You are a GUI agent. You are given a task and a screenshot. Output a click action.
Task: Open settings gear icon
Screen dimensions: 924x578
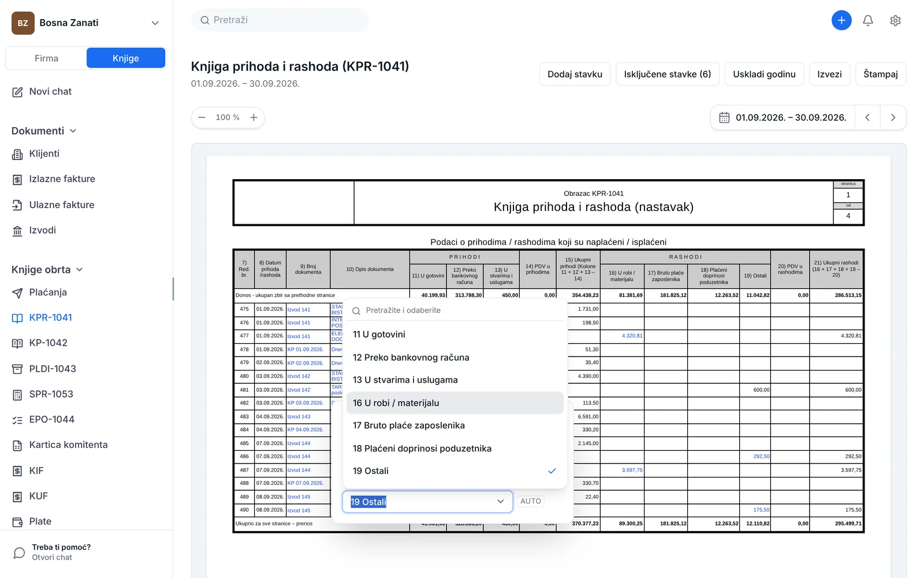point(895,21)
